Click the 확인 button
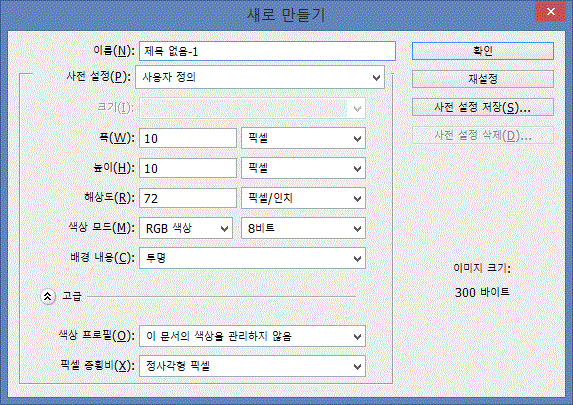 (483, 51)
